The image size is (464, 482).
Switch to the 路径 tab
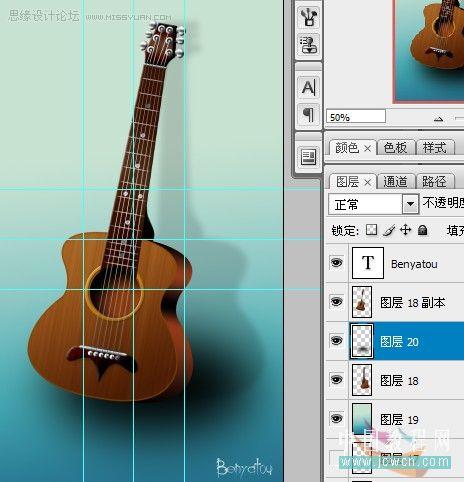[434, 181]
